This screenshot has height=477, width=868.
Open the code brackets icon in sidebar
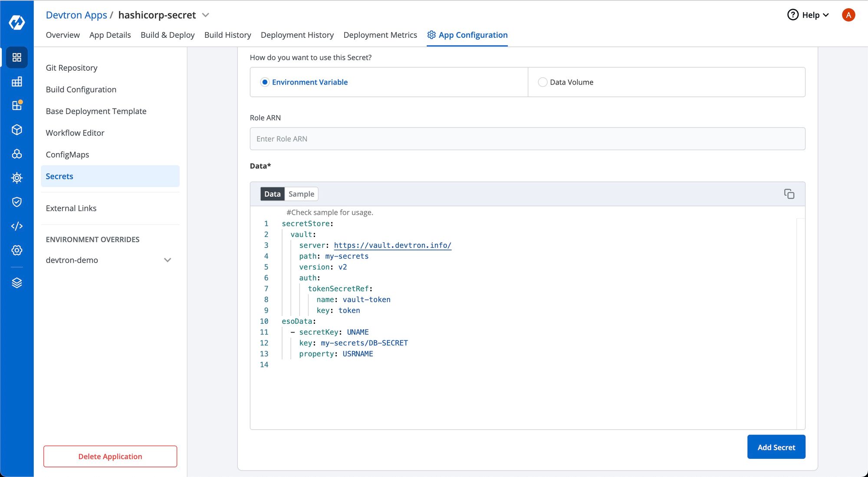pyautogui.click(x=17, y=226)
